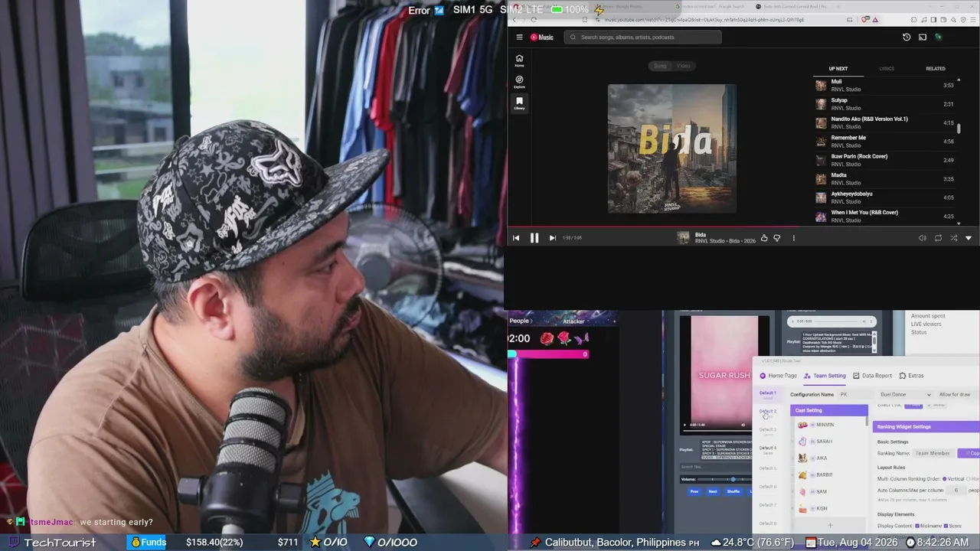Open the RELATED tab
The image size is (980, 551).
pyautogui.click(x=936, y=69)
